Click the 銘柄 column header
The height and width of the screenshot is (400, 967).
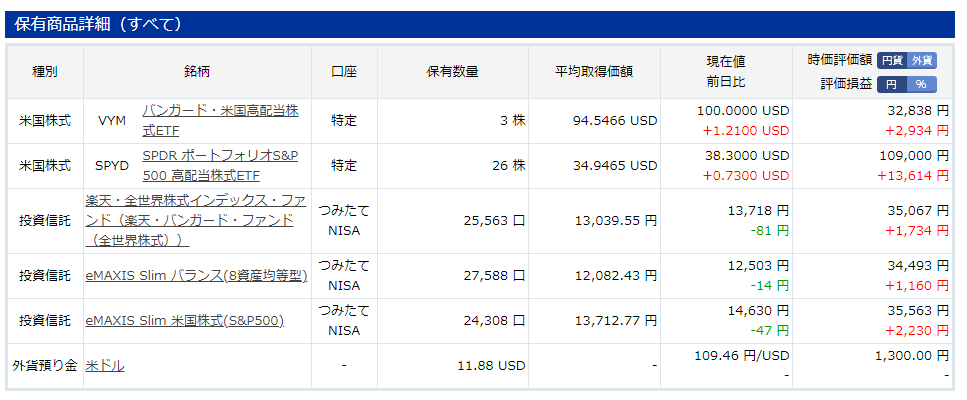click(197, 71)
